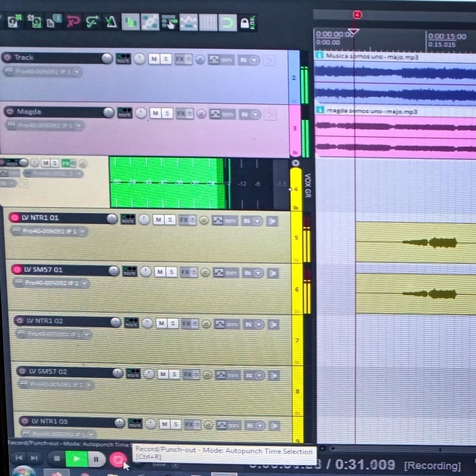This screenshot has width=476, height=476.
Task: Toggle the metronome icon in the toolbar
Action: click(x=111, y=22)
